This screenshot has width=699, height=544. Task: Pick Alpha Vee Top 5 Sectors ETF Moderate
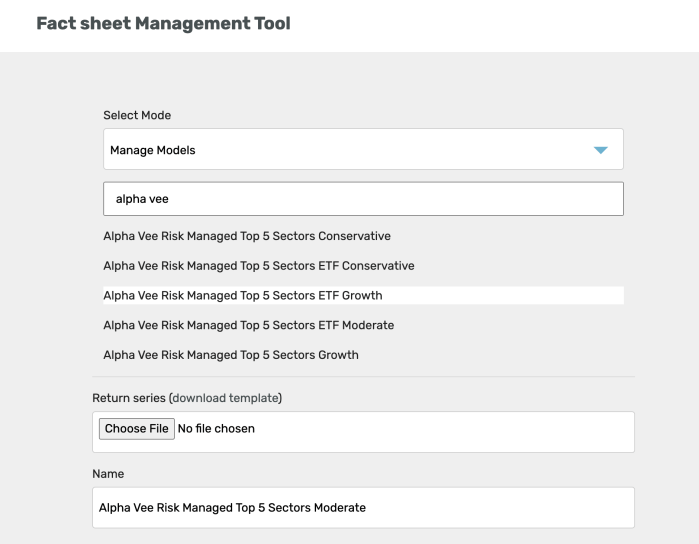(249, 325)
